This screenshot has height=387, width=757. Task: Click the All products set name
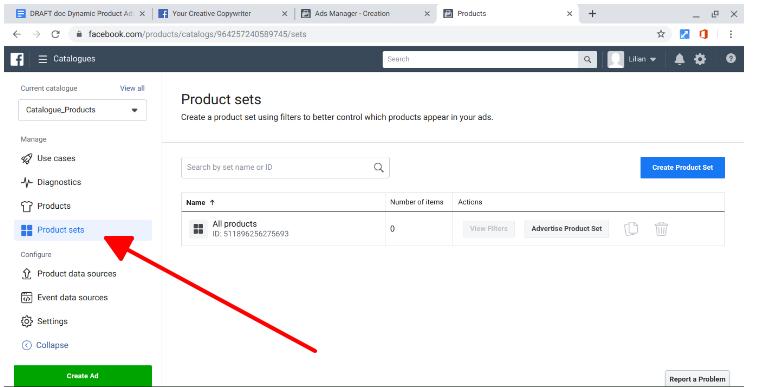pyautogui.click(x=235, y=224)
